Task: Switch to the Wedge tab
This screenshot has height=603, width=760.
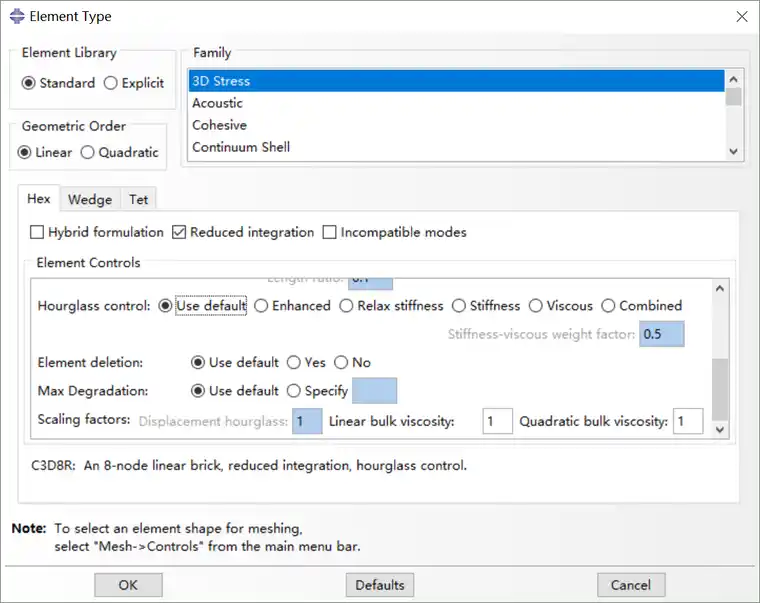Action: click(x=90, y=199)
